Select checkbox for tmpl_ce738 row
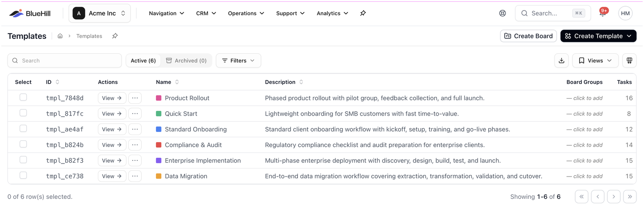 [23, 176]
